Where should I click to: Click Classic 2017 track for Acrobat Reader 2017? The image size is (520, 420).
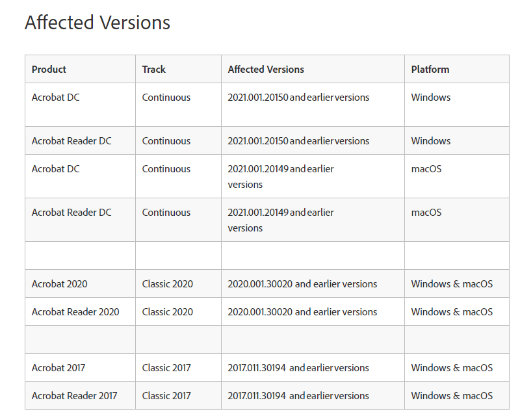[x=167, y=396]
